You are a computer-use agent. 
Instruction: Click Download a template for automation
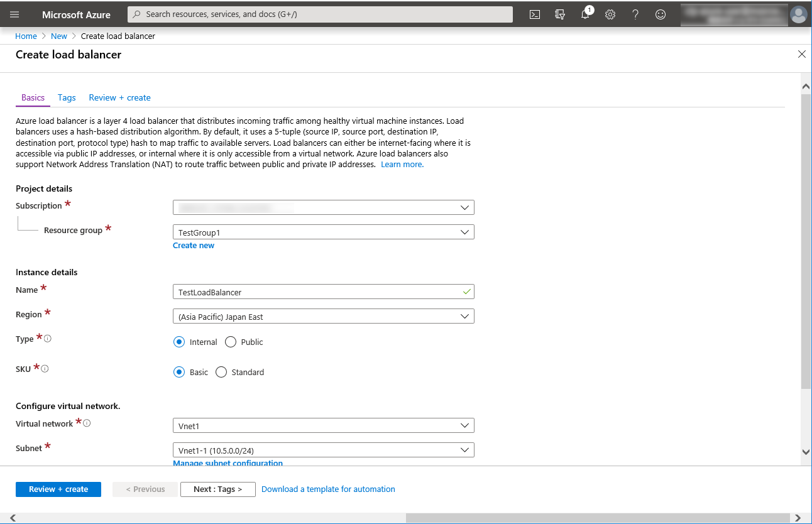(x=327, y=489)
